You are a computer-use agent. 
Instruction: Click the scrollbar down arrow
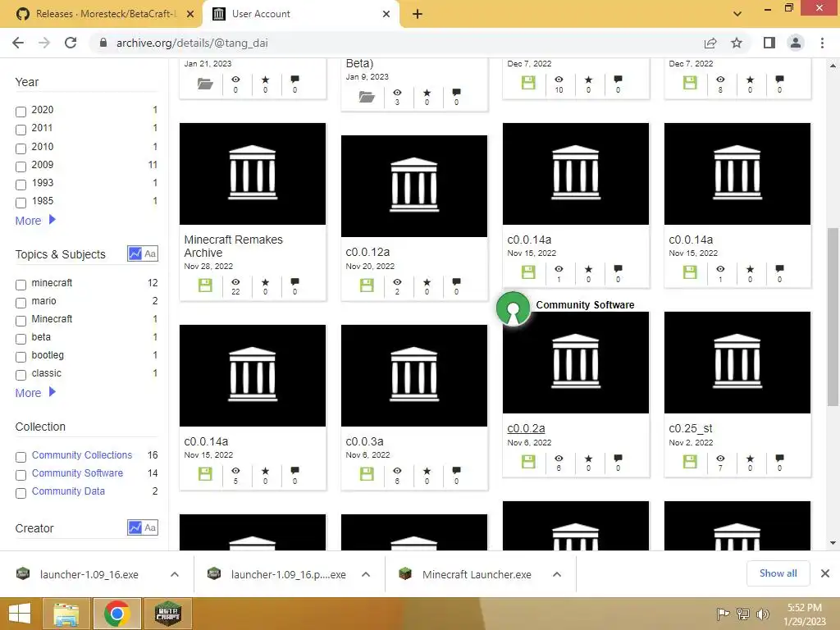pos(833,543)
